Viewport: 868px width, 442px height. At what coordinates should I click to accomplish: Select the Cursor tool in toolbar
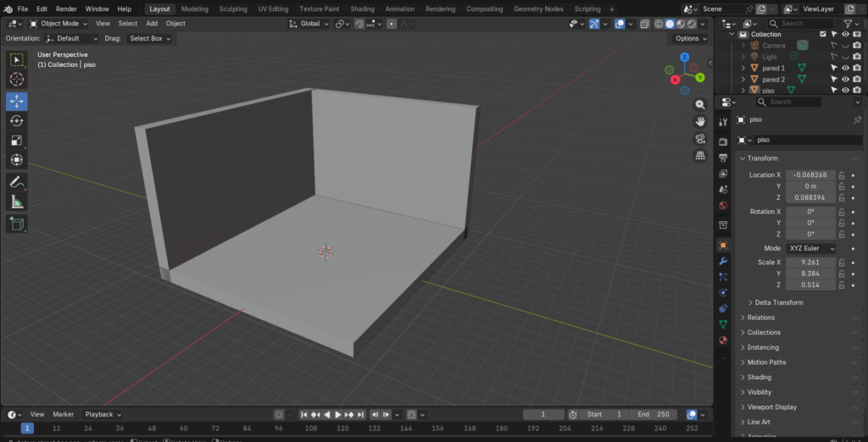17,80
